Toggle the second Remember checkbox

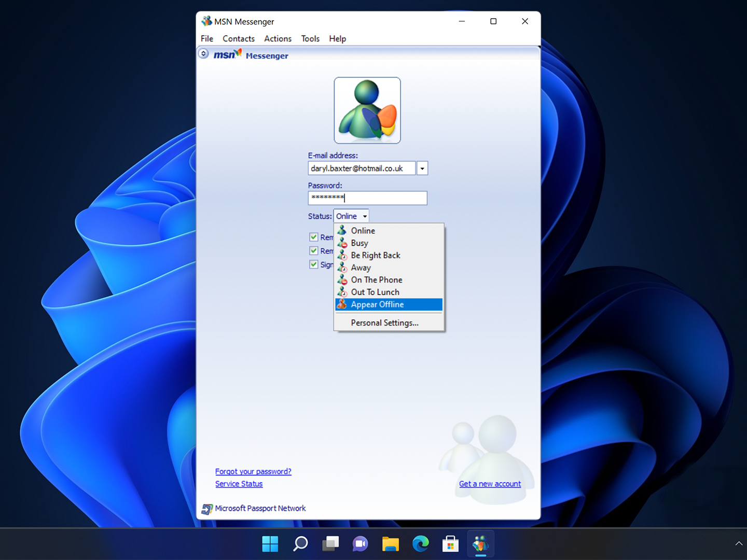pos(314,251)
